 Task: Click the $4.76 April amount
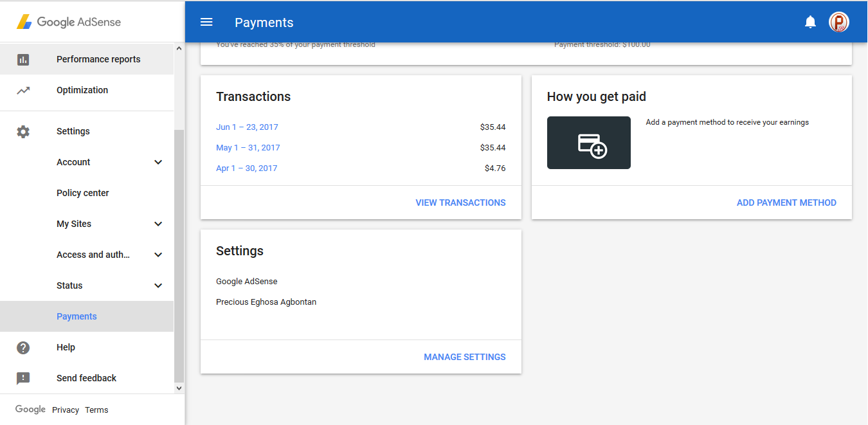coord(495,168)
